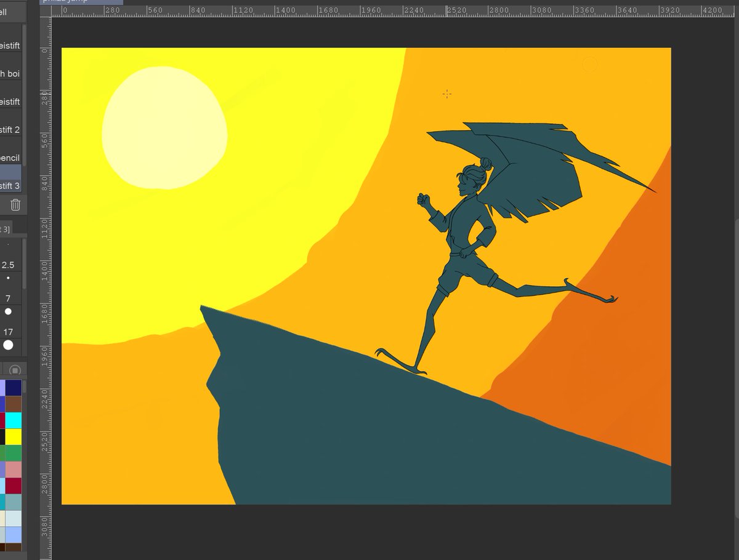This screenshot has width=739, height=560.
Task: Pick the dusty pink color swatch
Action: point(14,470)
